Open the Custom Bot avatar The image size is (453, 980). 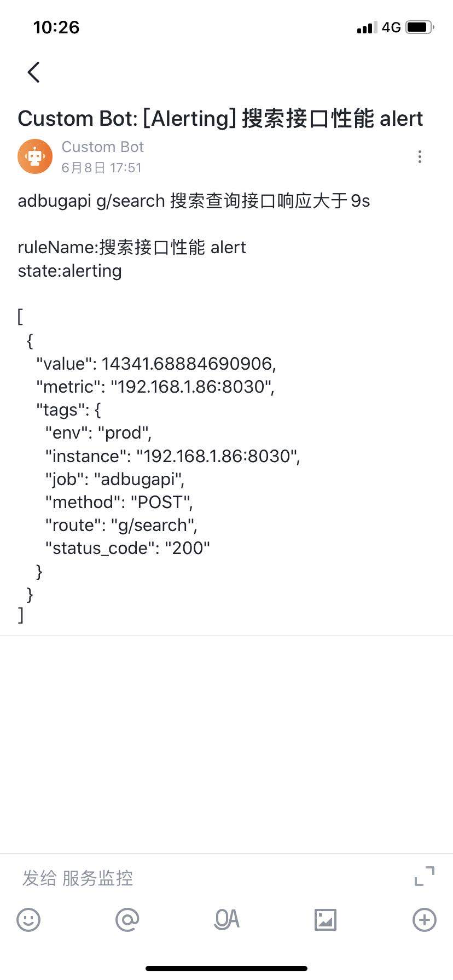tap(35, 157)
